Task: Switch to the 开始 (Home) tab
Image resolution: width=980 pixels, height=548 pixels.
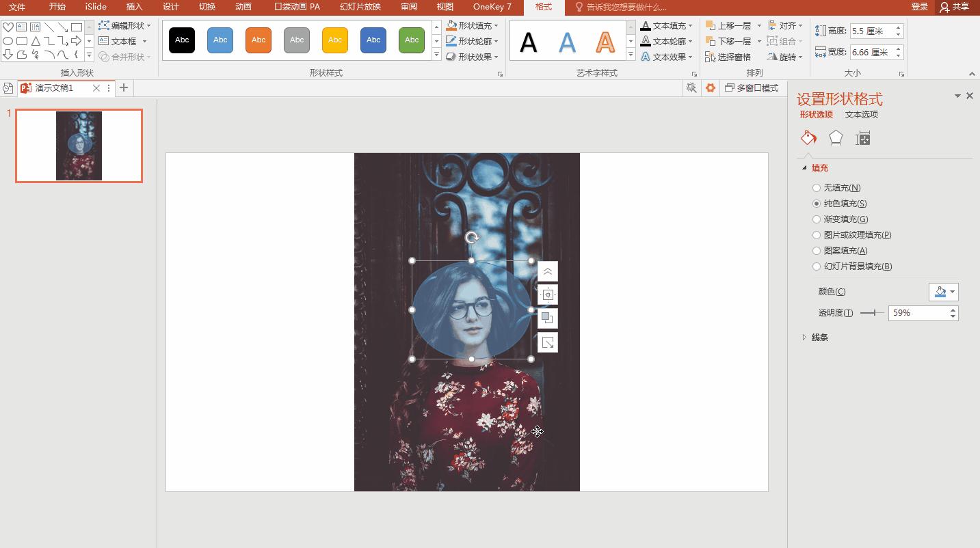Action: click(x=57, y=7)
